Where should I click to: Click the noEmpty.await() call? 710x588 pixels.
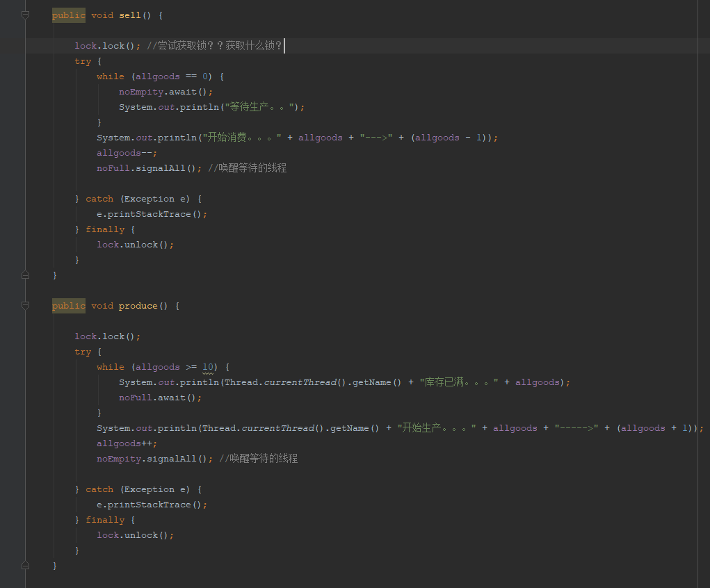pos(166,92)
